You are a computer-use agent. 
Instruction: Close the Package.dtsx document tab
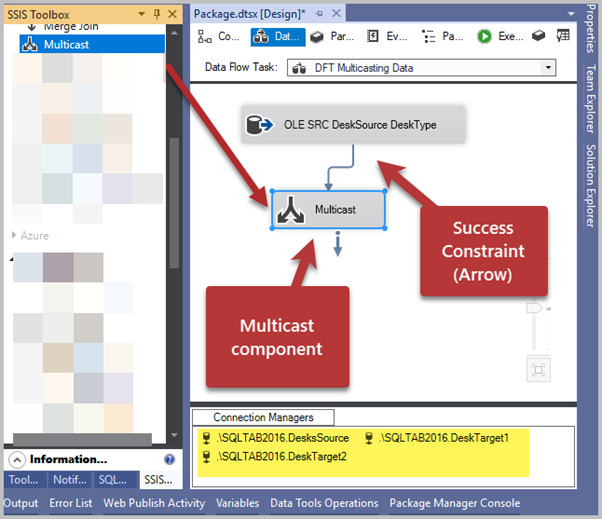pyautogui.click(x=336, y=14)
